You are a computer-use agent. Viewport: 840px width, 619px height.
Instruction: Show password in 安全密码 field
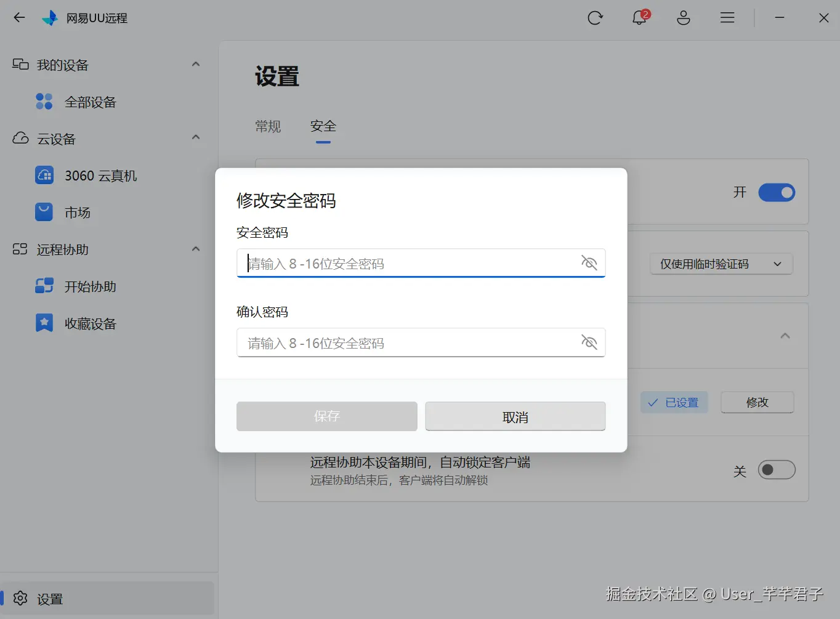(x=589, y=263)
